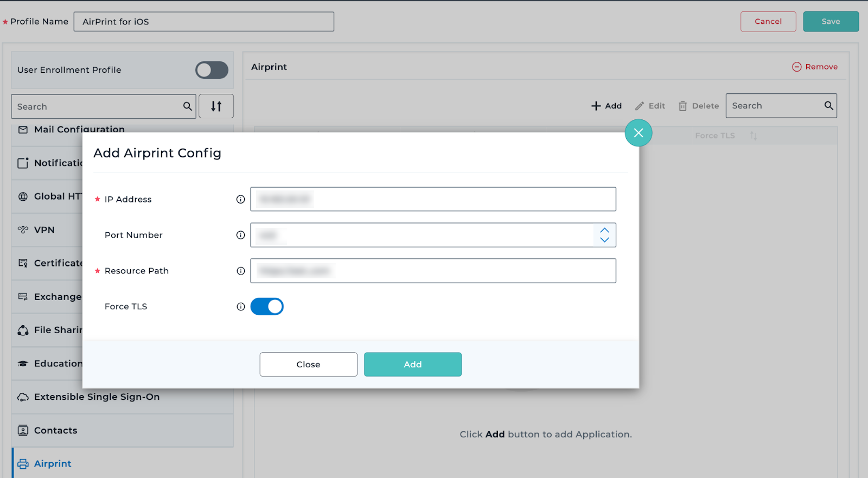Click the Delete toolbar button
This screenshot has height=478, width=868.
pyautogui.click(x=699, y=106)
